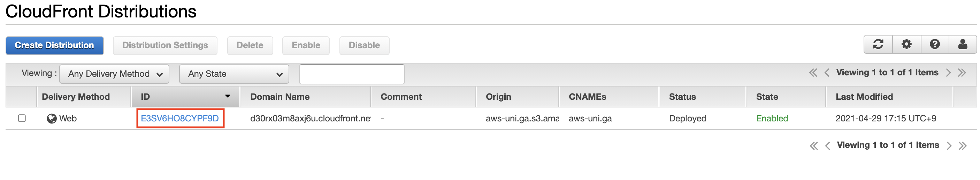Click the help question mark icon

pyautogui.click(x=935, y=45)
